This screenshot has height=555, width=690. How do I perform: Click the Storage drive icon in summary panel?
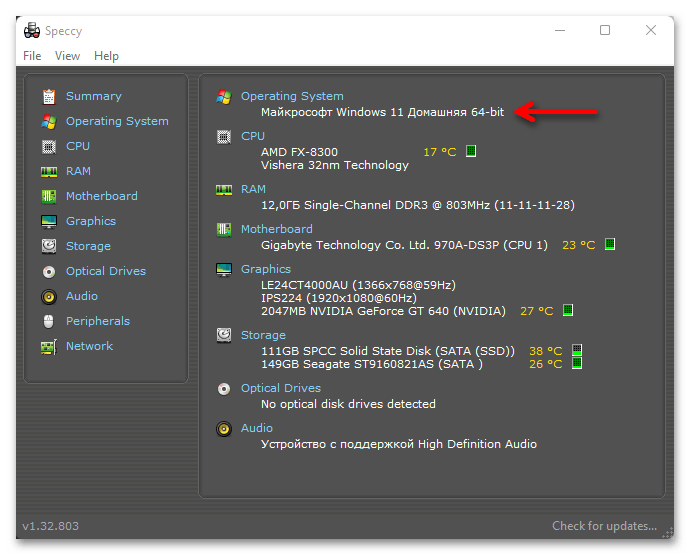tap(224, 335)
